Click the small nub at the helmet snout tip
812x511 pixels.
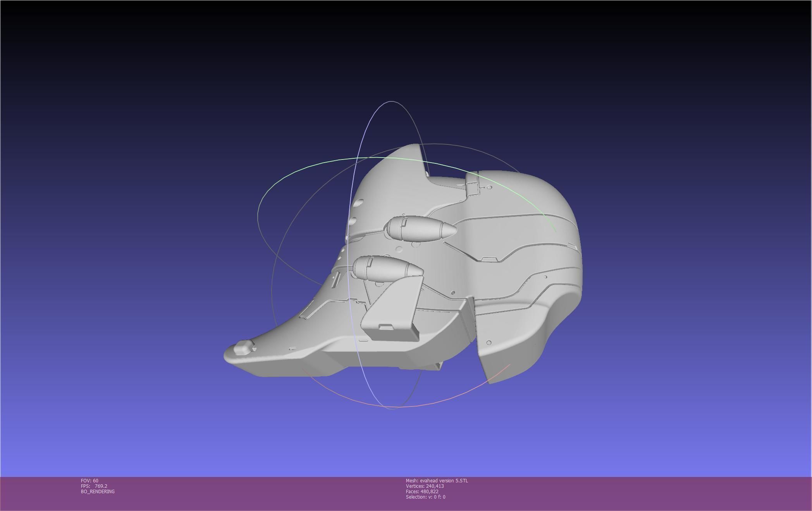244,347
